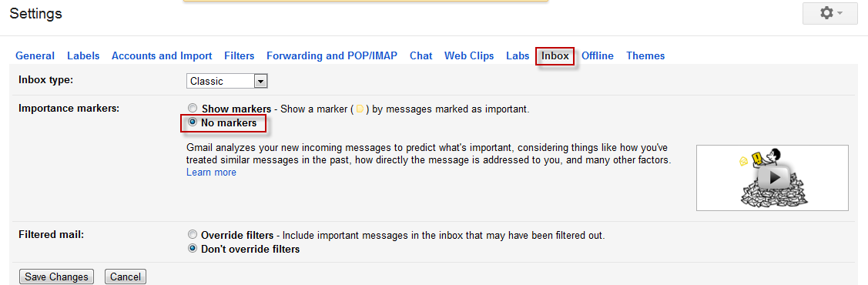Image resolution: width=868 pixels, height=285 pixels.
Task: Go to Accounts and Import tab
Action: click(162, 56)
